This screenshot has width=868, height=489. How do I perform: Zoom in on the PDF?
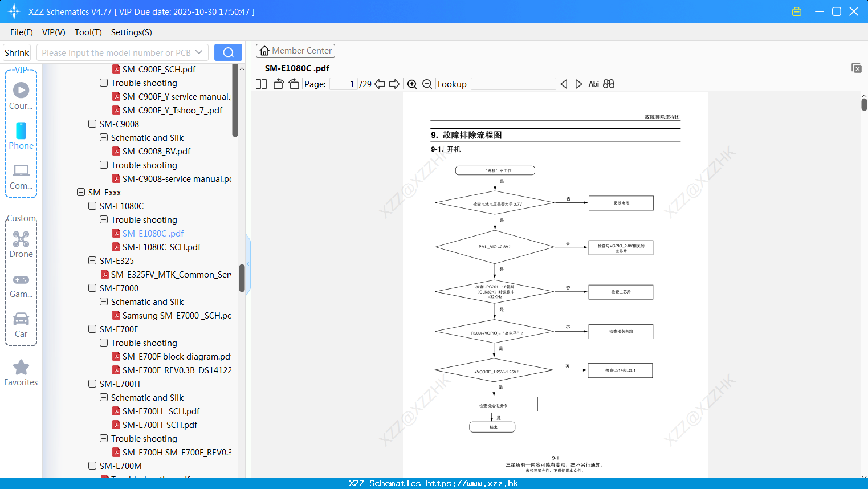point(412,84)
